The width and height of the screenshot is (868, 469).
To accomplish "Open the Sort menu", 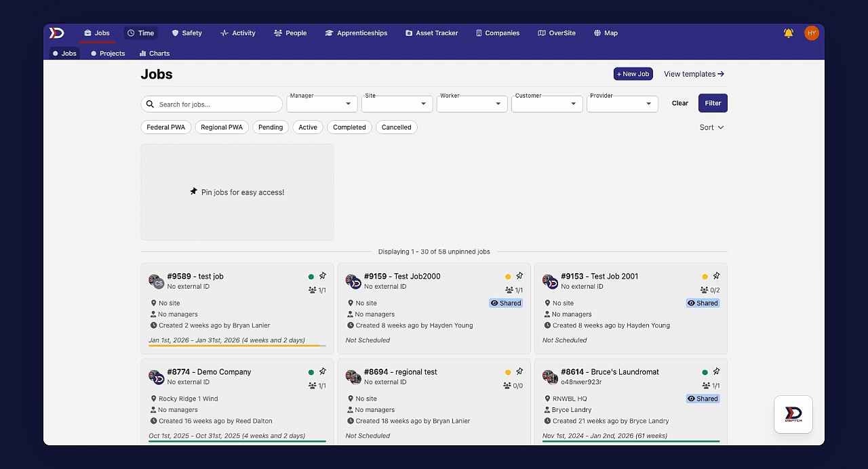I will pyautogui.click(x=711, y=127).
